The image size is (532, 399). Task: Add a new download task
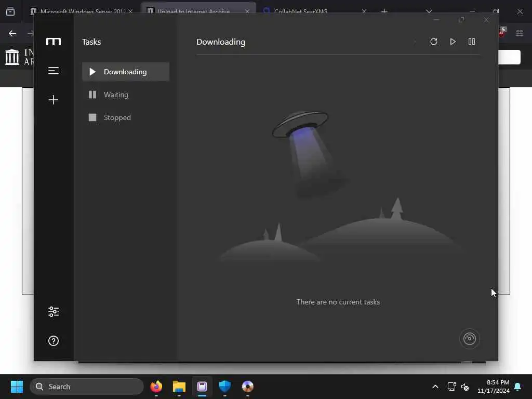54,100
